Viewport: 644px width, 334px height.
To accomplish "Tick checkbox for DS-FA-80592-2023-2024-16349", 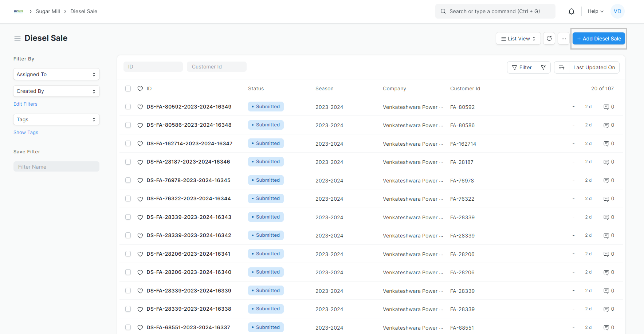I will tap(128, 107).
